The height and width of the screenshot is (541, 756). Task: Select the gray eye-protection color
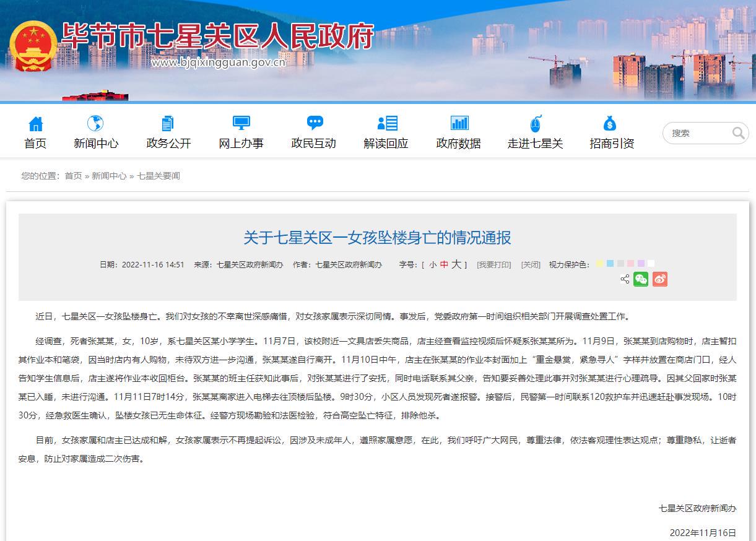click(620, 263)
